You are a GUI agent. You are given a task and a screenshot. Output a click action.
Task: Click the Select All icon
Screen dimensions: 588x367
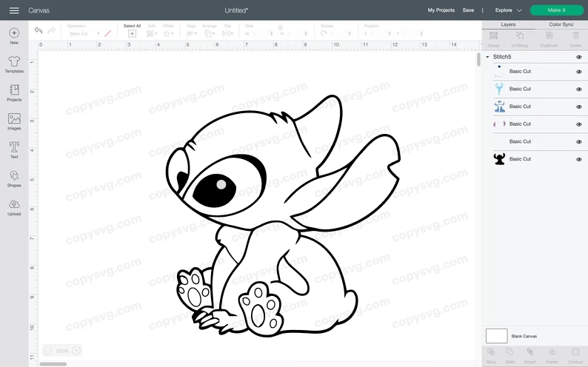[132, 34]
